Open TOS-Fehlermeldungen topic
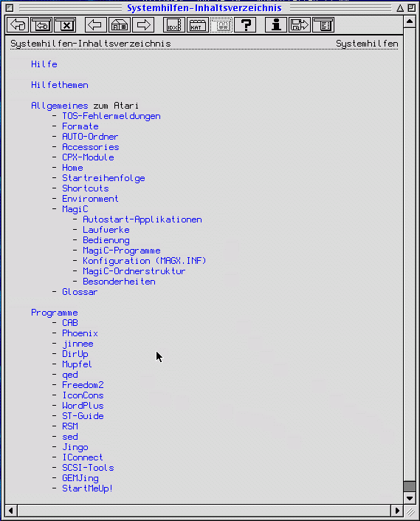This screenshot has height=521, width=420. 111,116
